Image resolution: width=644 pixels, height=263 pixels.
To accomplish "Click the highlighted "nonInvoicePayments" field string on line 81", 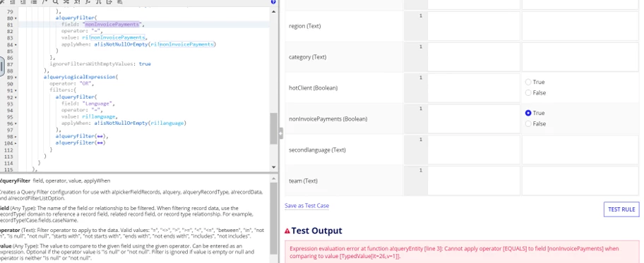I will (112, 24).
